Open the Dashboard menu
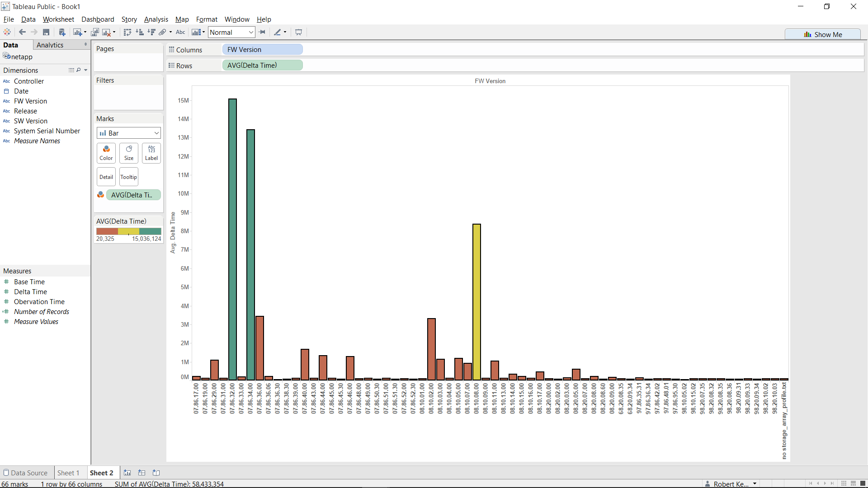868x488 pixels. click(x=98, y=19)
